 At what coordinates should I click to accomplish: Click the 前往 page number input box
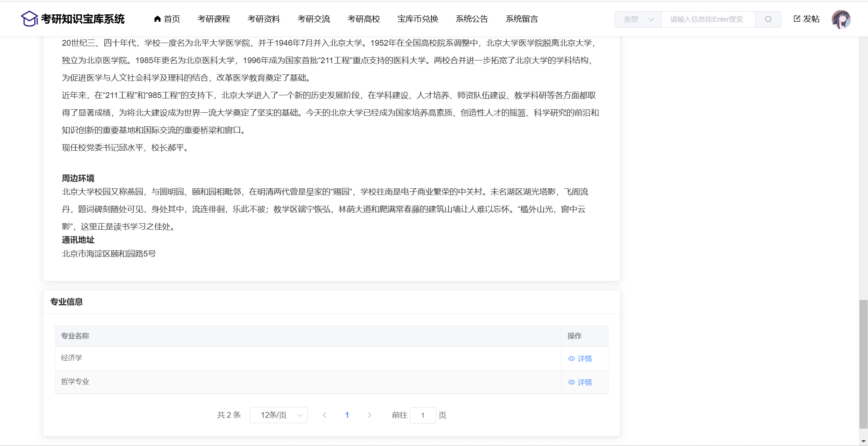pos(423,415)
